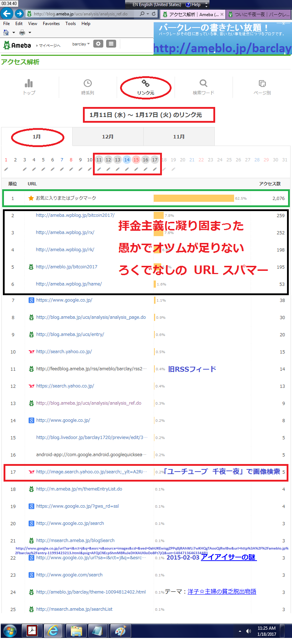Select day 15 in the date row

coord(136,160)
